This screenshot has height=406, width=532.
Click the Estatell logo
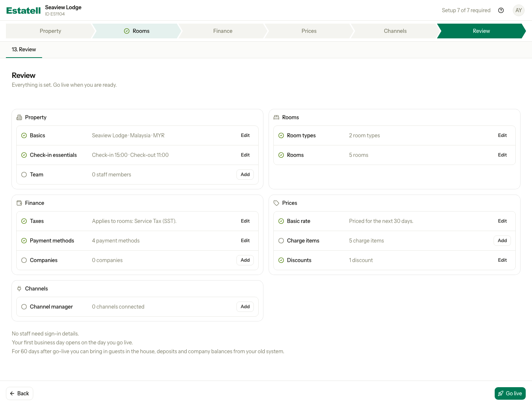coord(24,10)
